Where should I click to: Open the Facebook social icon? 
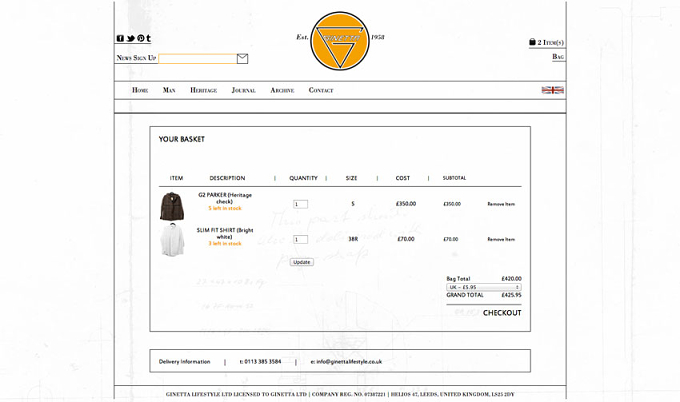[x=120, y=38]
